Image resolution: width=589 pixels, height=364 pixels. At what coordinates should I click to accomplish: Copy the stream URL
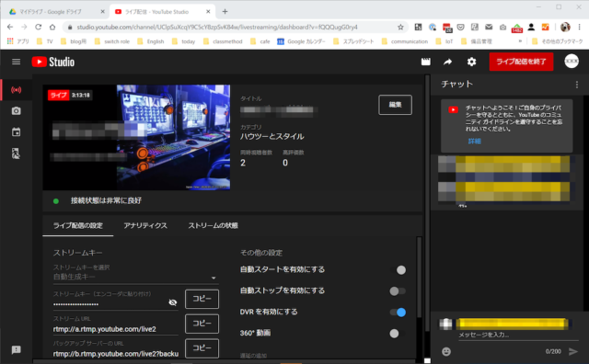click(202, 324)
